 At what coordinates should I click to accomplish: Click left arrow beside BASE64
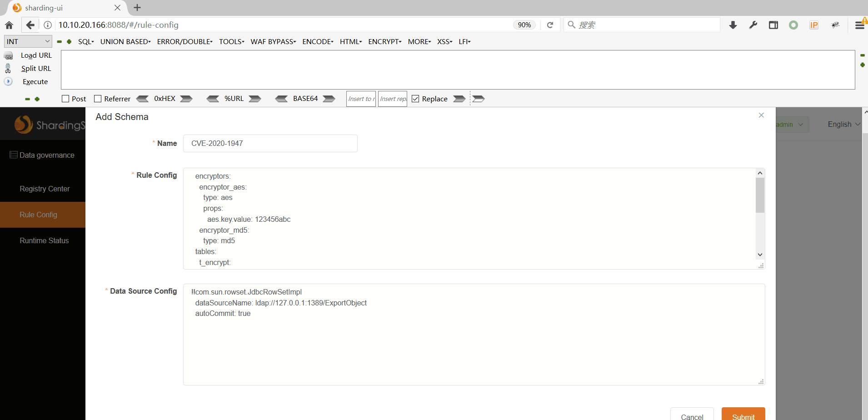[281, 99]
